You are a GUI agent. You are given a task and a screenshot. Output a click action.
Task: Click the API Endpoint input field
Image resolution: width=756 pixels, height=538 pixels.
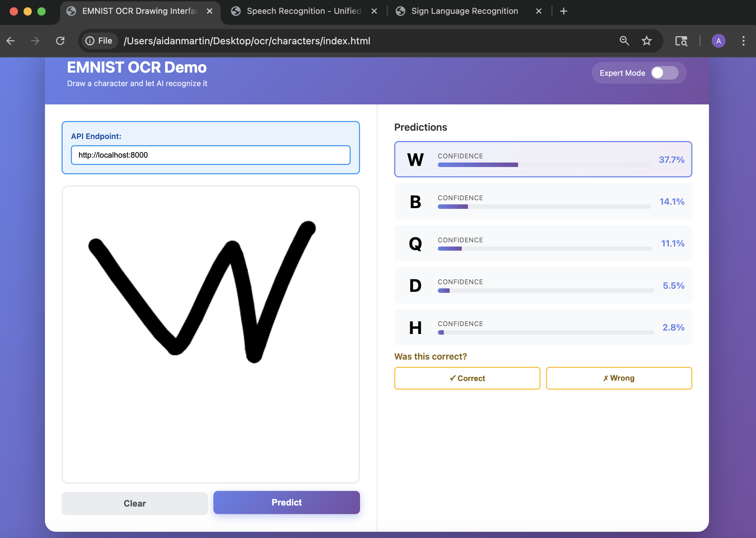[211, 155]
